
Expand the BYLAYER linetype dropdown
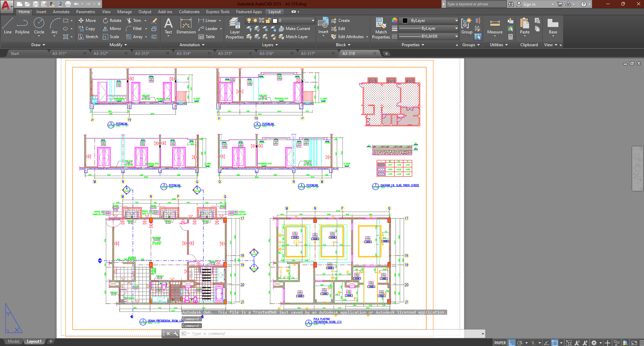coord(456,36)
